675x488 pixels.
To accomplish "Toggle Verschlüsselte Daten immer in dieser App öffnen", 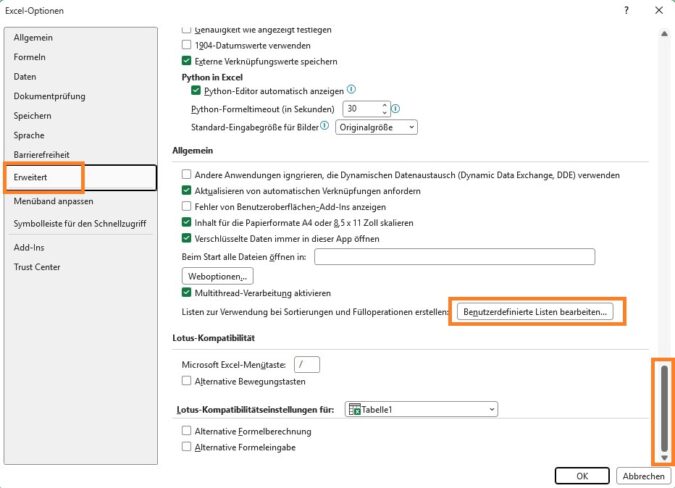I will tap(187, 239).
